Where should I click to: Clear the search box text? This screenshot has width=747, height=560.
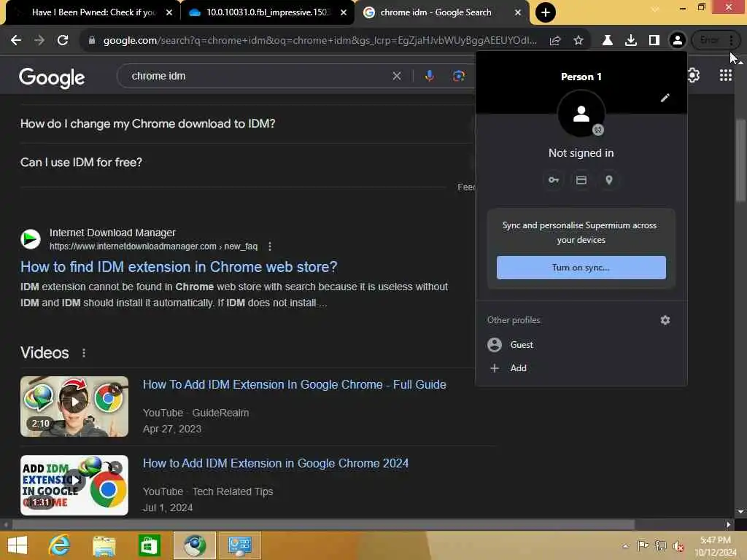click(x=396, y=76)
